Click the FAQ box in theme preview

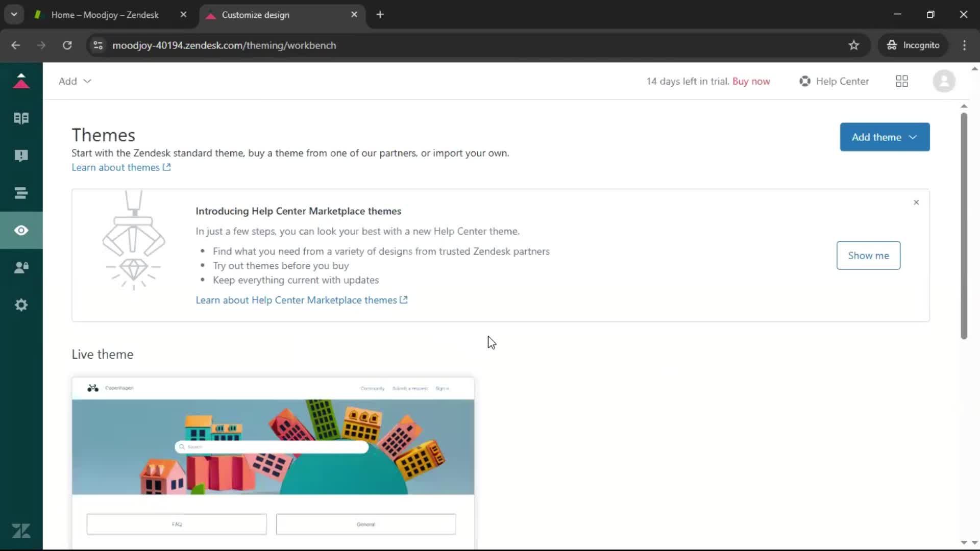(x=177, y=524)
